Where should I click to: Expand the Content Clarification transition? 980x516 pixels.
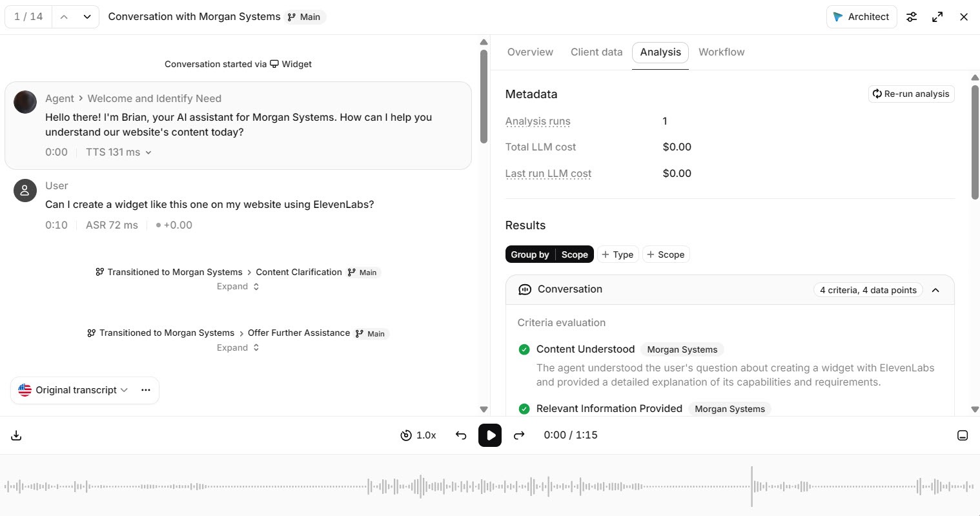[238, 287]
